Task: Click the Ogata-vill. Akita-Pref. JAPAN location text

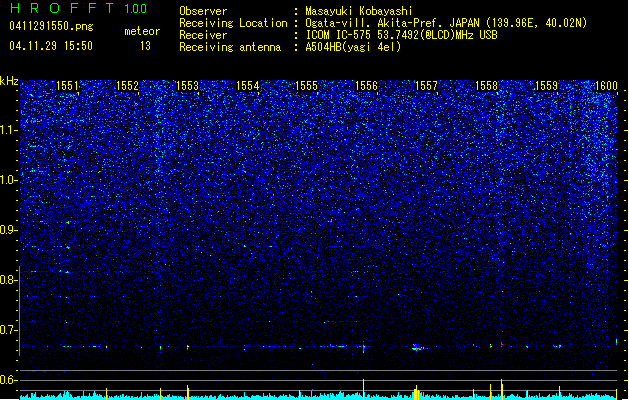Action: click(446, 23)
